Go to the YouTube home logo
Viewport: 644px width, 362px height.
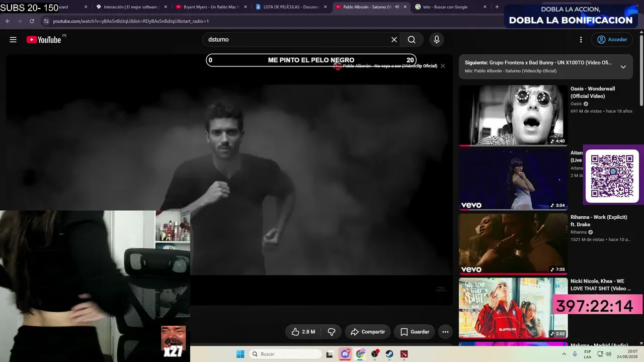coord(44,40)
